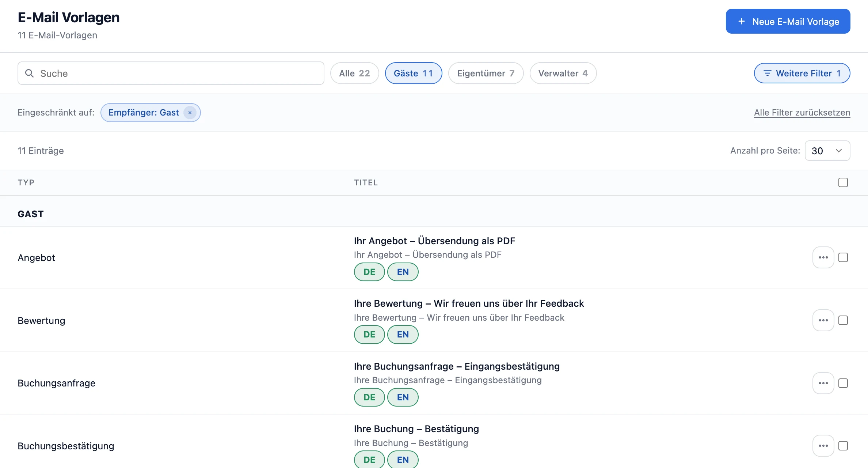Check the Angebot row checkbox
This screenshot has height=468, width=868.
pyautogui.click(x=843, y=257)
